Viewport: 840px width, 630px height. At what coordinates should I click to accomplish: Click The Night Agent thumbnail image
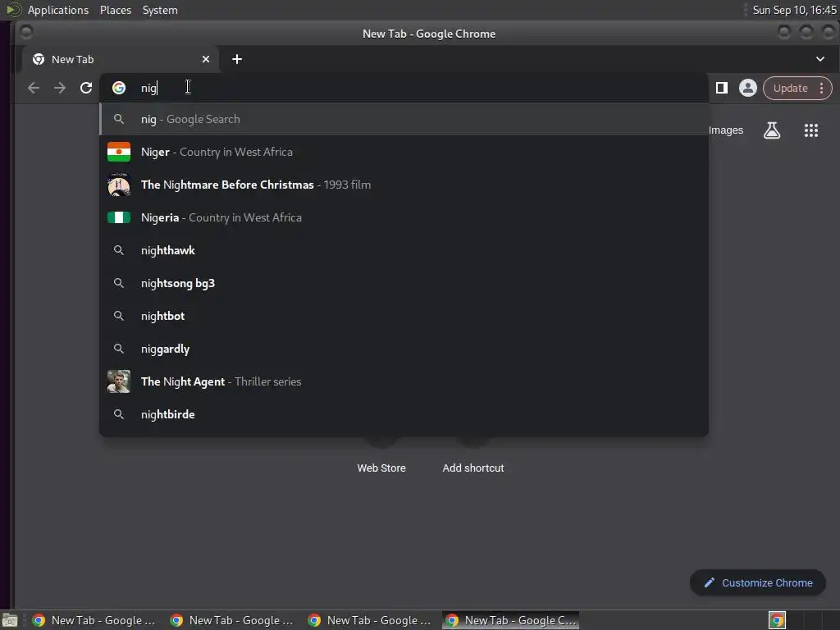pos(119,381)
